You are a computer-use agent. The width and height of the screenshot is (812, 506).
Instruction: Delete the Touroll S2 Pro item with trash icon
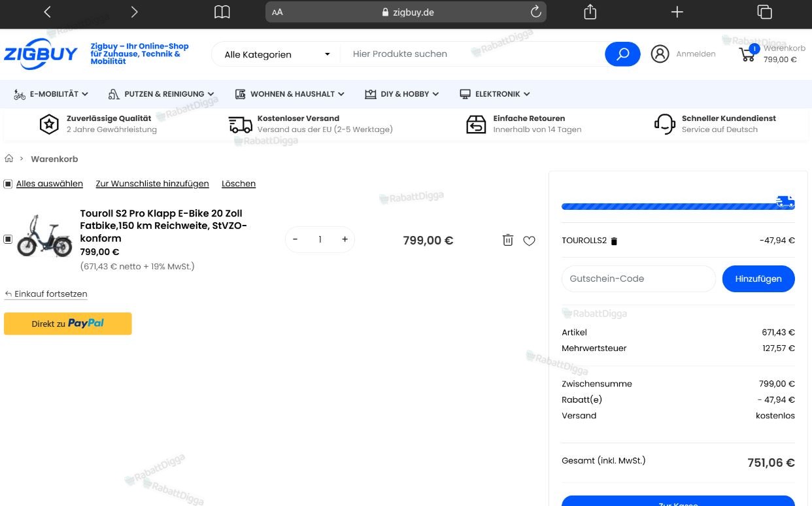(x=508, y=240)
